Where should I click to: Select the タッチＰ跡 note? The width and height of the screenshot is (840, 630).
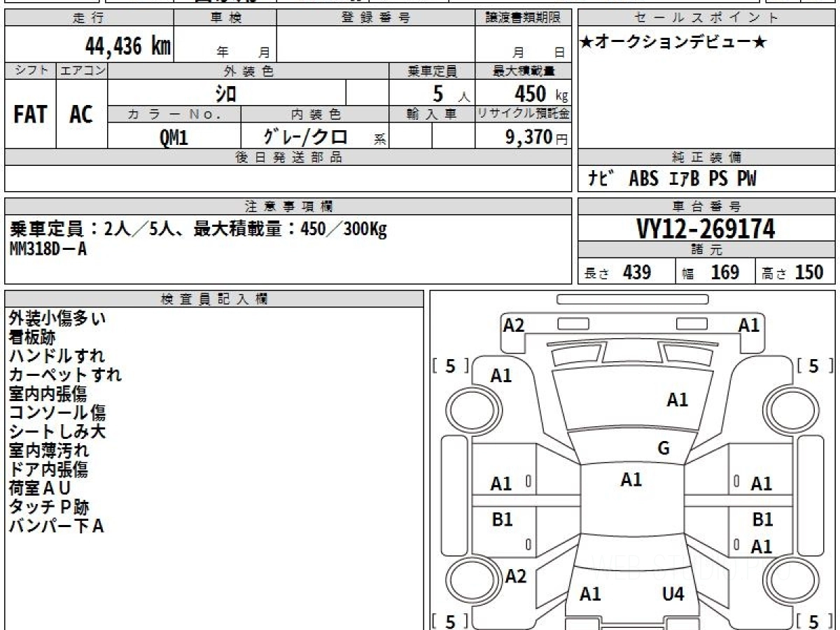(49, 507)
